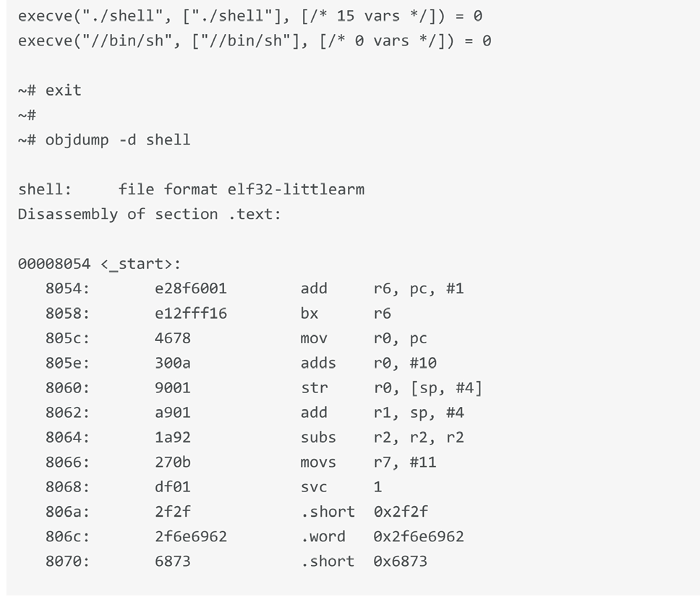Click the file format elf32-littlearm text
This screenshot has height=597, width=700.
point(241,189)
